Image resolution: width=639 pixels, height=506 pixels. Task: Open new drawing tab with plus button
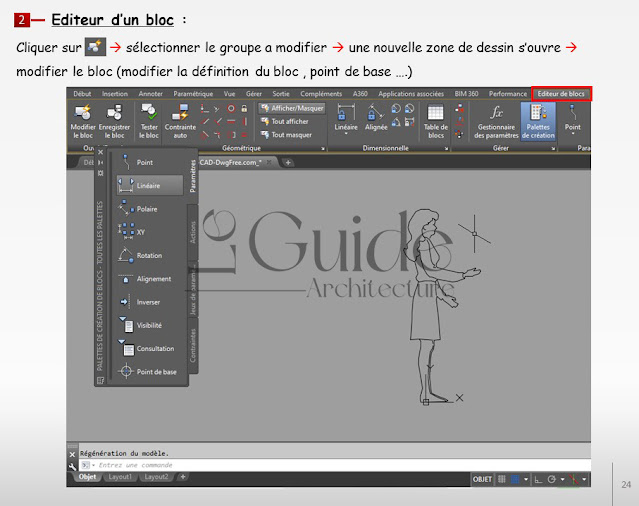tap(288, 163)
